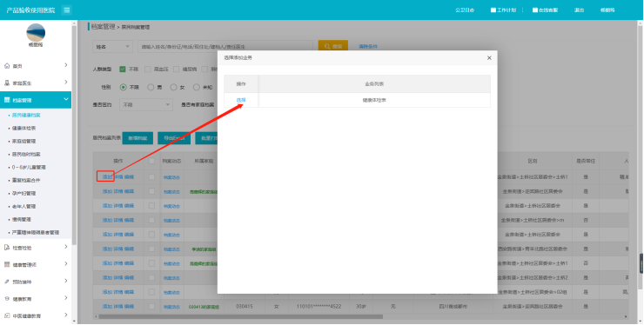This screenshot has height=325, width=644.
Task: Click the 健康管理师 icon in sidebar
Action: click(x=7, y=265)
